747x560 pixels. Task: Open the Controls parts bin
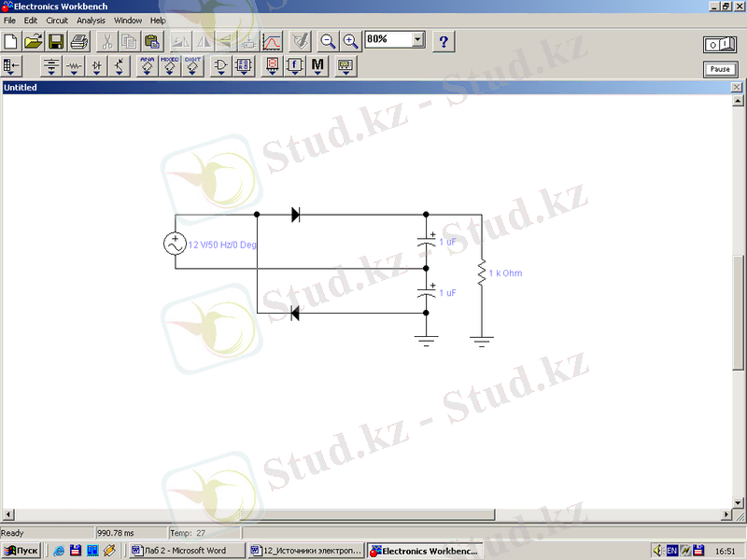click(295, 65)
